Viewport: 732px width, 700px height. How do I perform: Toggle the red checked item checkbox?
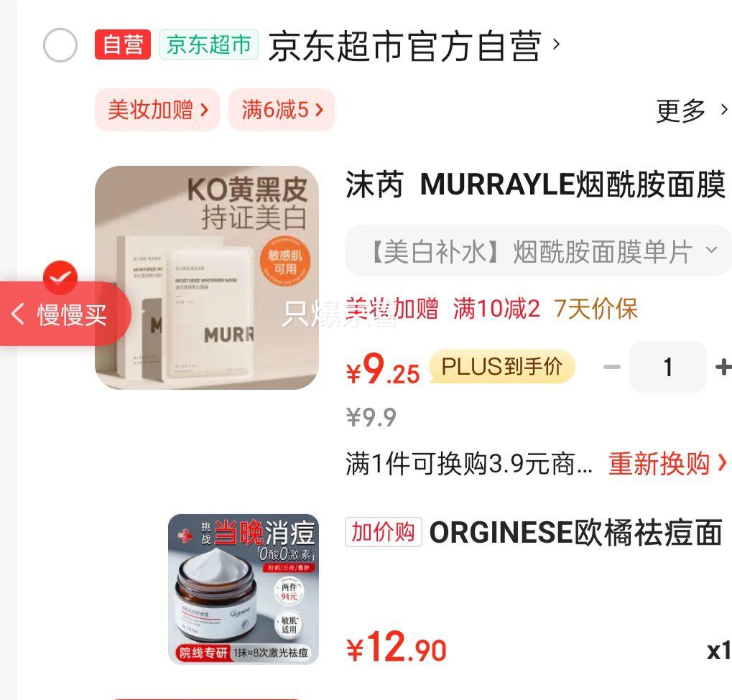tap(60, 277)
